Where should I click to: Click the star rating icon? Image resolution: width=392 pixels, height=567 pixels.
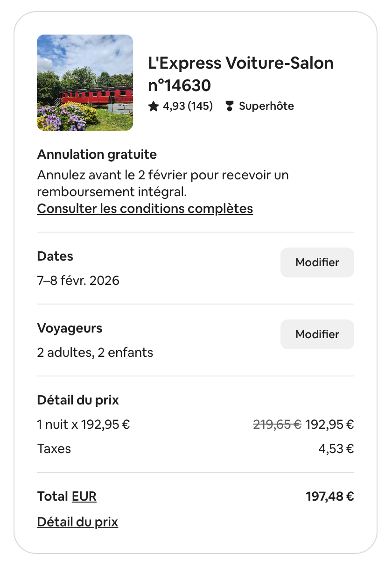coord(154,106)
